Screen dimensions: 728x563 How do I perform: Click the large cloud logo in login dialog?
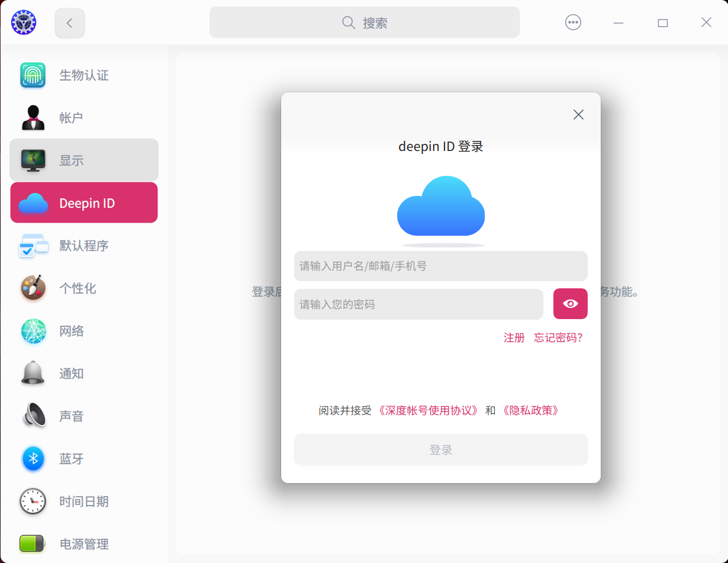point(441,206)
